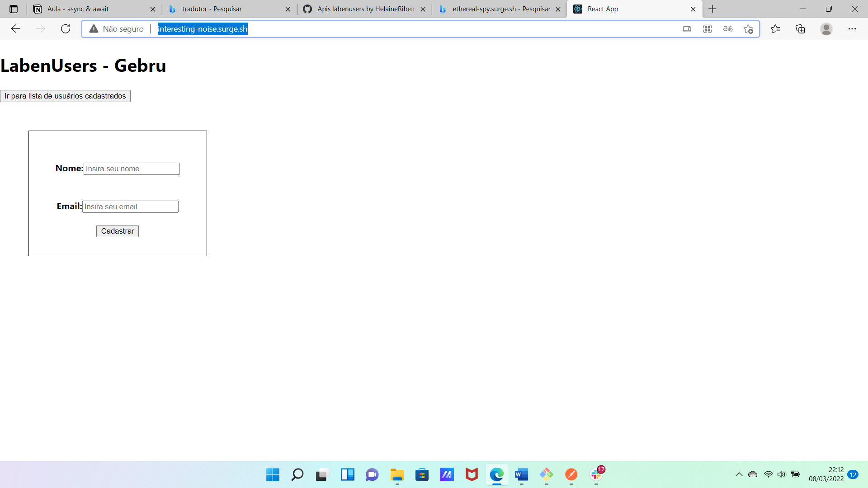Switch to the ethereal-spy.surge.sh tab

pyautogui.click(x=500, y=9)
